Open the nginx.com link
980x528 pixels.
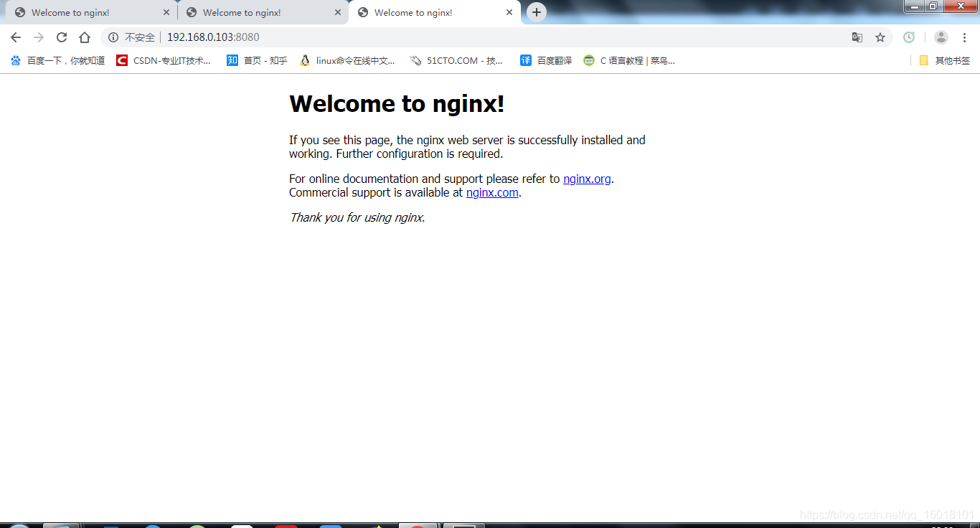pos(492,192)
